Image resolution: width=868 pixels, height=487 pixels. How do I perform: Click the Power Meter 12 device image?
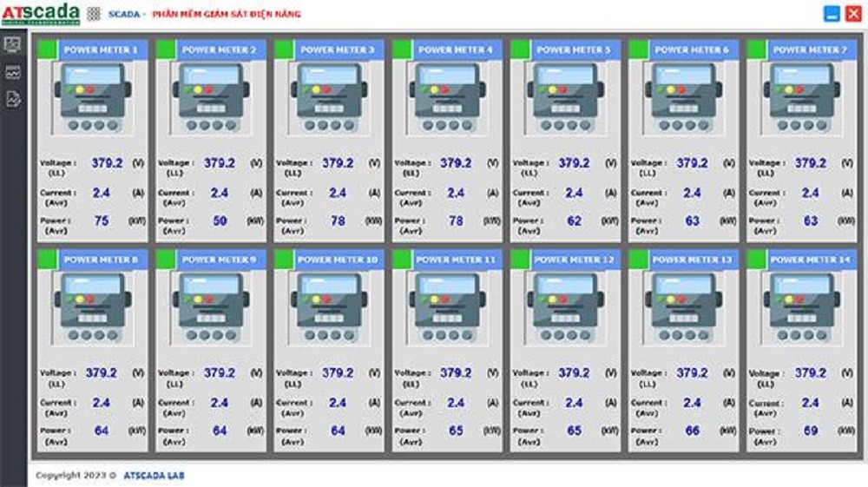point(566,308)
